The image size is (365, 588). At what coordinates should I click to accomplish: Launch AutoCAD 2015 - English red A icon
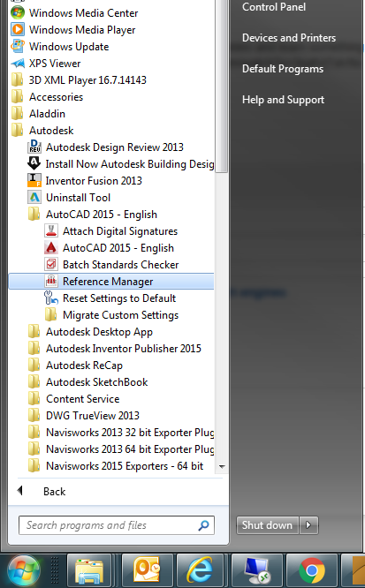[51, 248]
